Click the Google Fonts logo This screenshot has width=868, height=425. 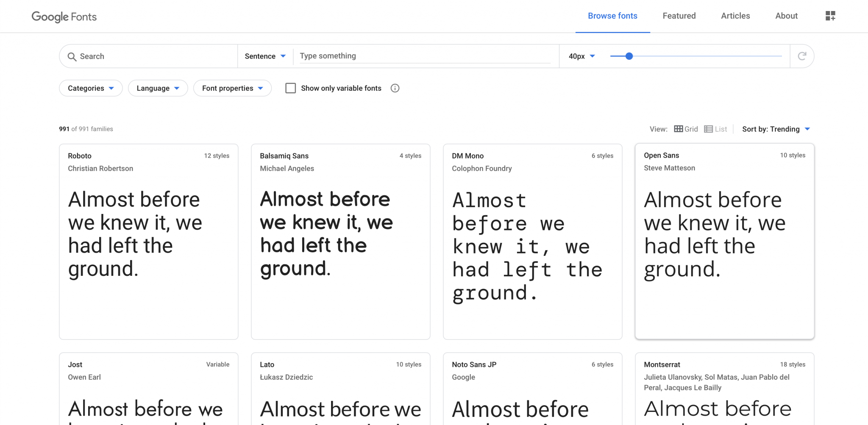[64, 17]
